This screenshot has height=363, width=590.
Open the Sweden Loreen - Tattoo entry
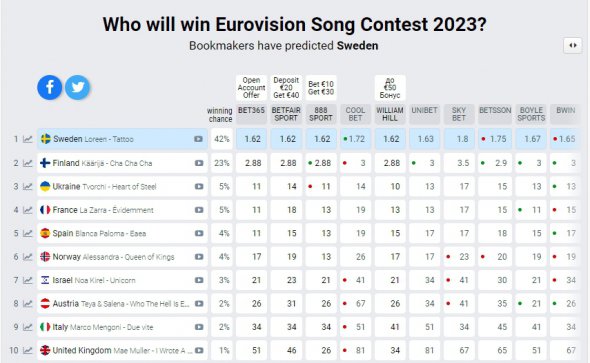tap(122, 139)
